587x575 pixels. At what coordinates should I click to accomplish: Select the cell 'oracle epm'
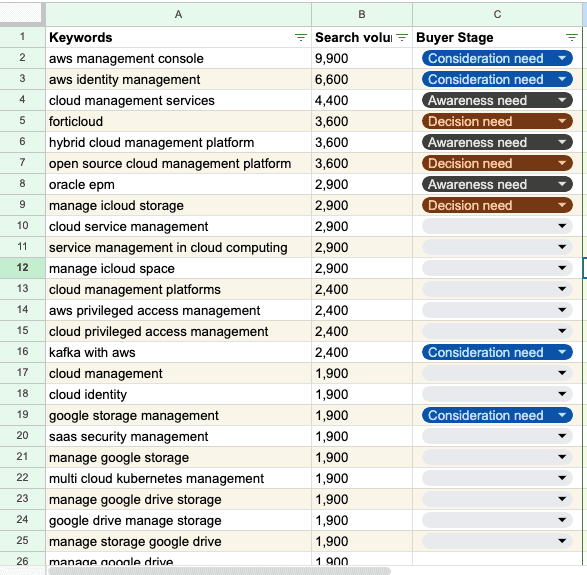pyautogui.click(x=179, y=184)
